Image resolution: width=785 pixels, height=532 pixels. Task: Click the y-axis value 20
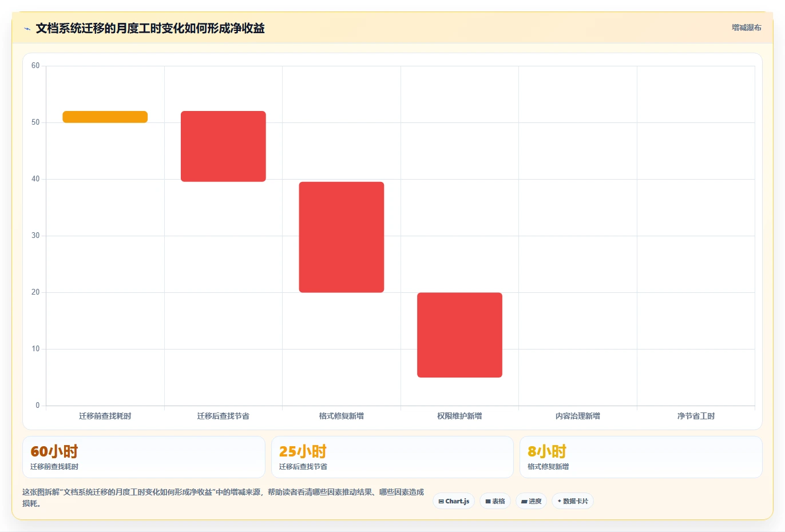(35, 292)
